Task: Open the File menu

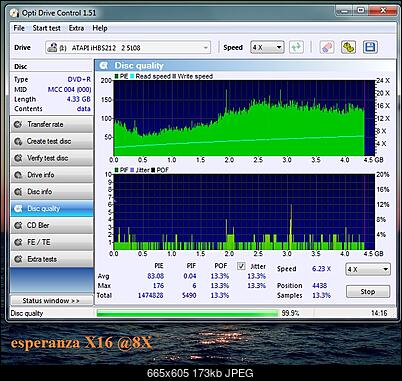Action: [19, 28]
